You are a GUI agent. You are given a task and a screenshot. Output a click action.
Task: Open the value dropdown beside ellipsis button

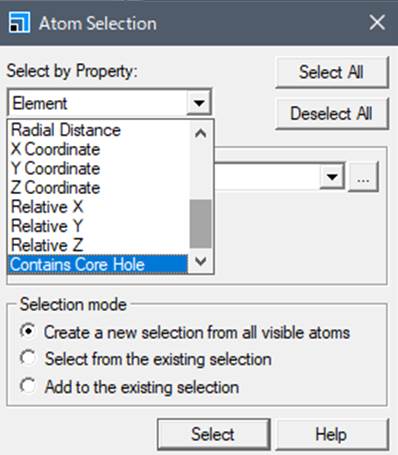pos(332,177)
